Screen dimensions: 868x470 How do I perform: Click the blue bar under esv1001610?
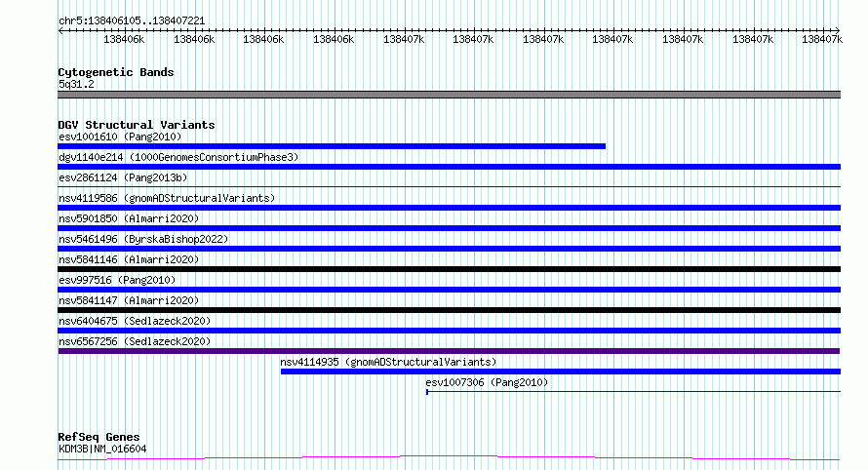(x=332, y=146)
